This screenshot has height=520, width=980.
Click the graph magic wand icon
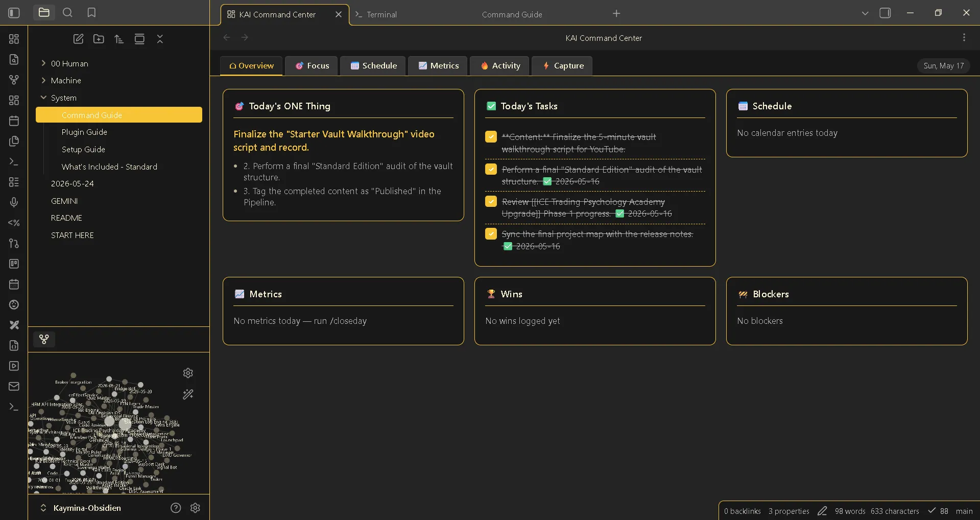coord(188,394)
